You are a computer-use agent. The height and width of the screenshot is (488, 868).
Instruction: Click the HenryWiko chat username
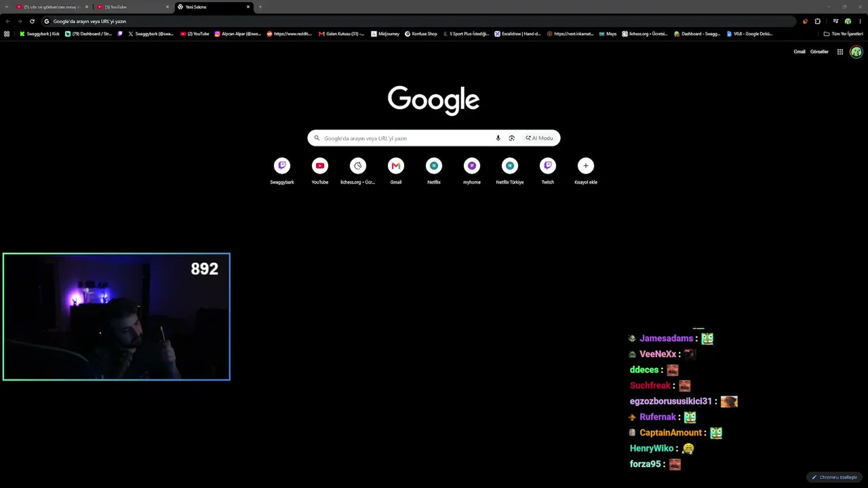pos(652,449)
